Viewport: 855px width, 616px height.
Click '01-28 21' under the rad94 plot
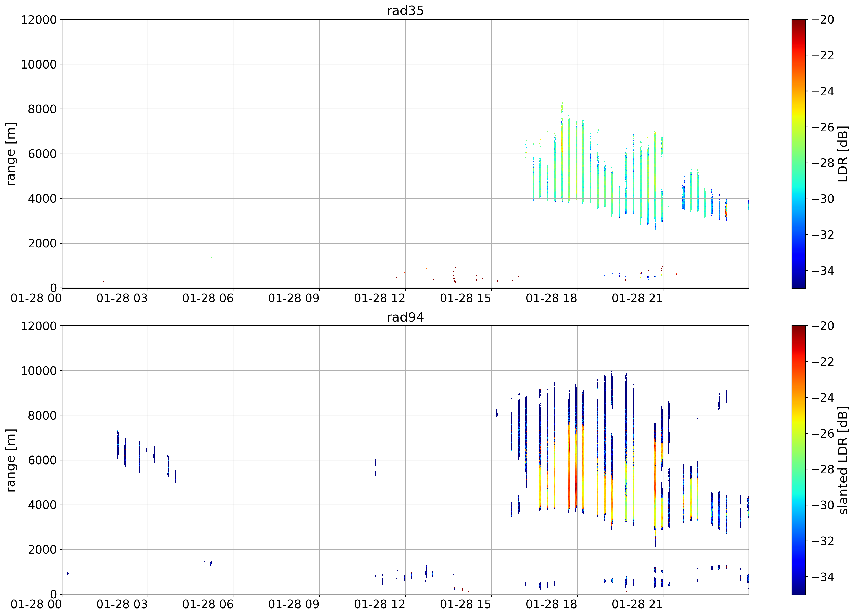[637, 605]
